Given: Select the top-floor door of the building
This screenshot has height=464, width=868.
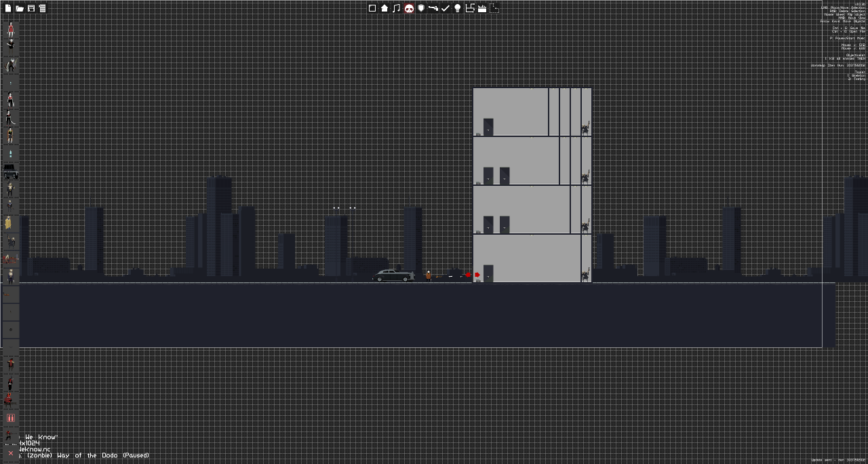Looking at the screenshot, I should click(488, 128).
